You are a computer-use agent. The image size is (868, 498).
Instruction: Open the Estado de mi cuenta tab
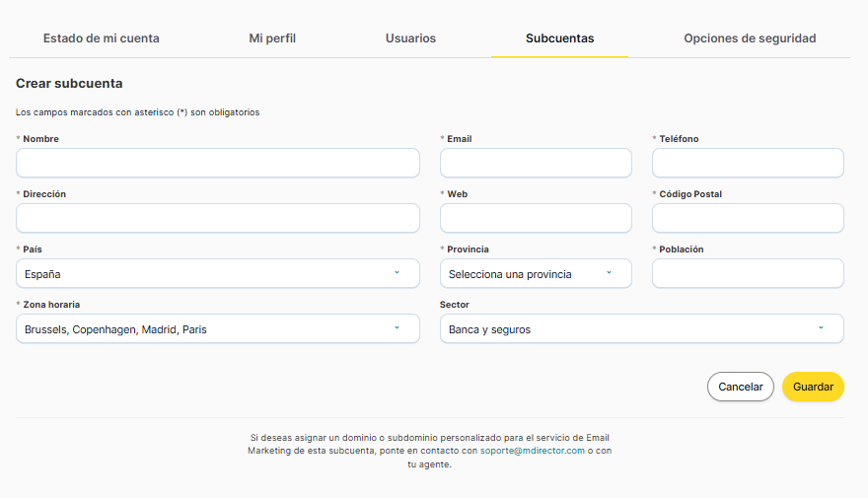coord(101,38)
